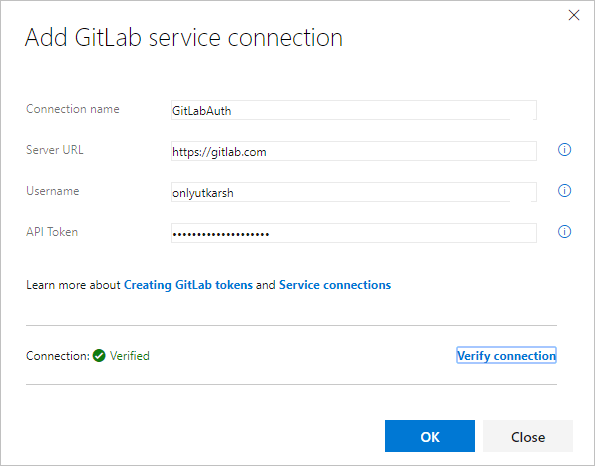This screenshot has height=466, width=595.
Task: Click the info icon beside Server URL
Action: pyautogui.click(x=564, y=150)
